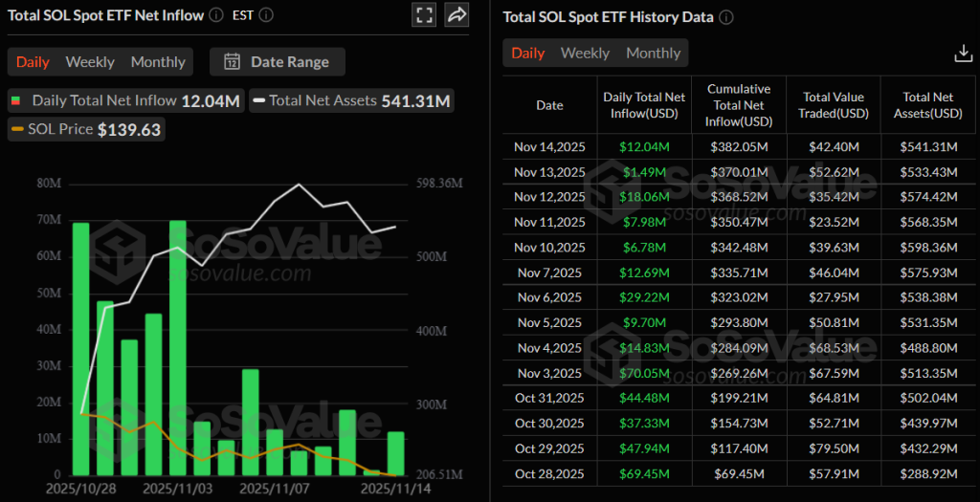Click info icon beside History Data title
980x502 pixels.
pyautogui.click(x=726, y=17)
